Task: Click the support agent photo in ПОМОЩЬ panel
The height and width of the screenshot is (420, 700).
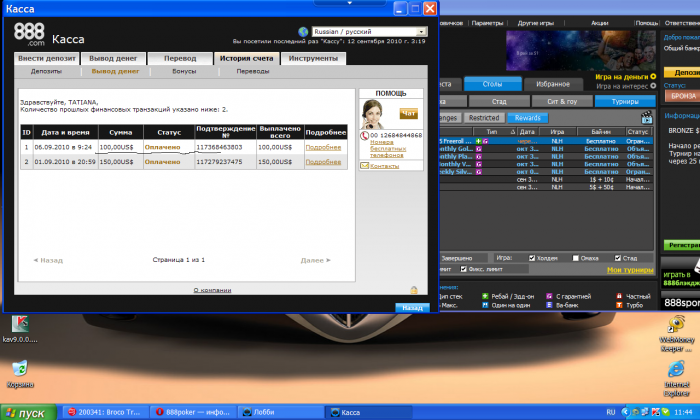Action: pos(373,114)
